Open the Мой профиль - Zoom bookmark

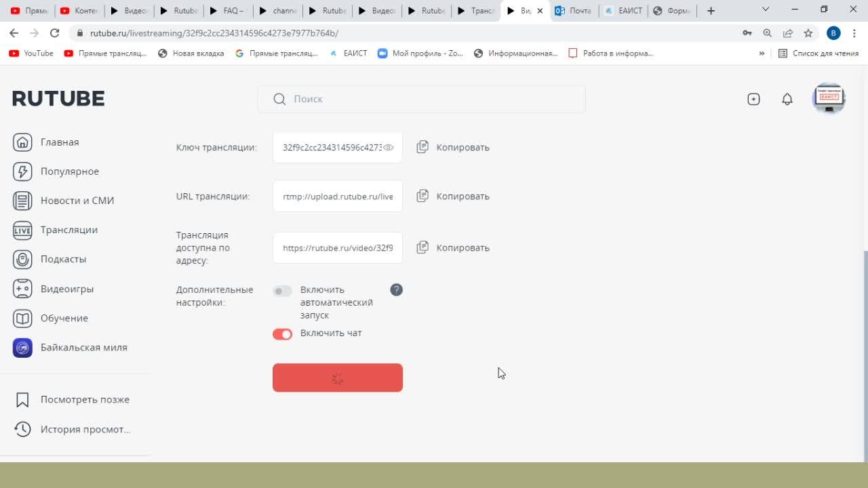[420, 54]
